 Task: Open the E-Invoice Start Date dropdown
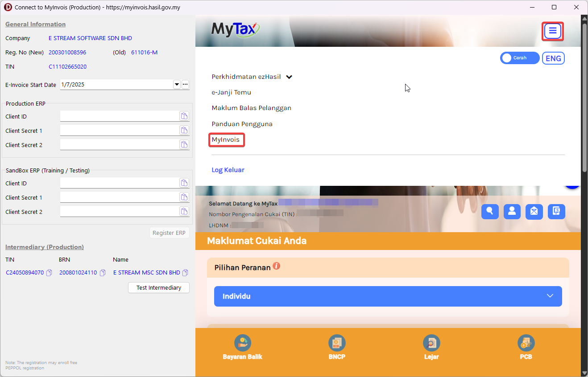pos(177,84)
